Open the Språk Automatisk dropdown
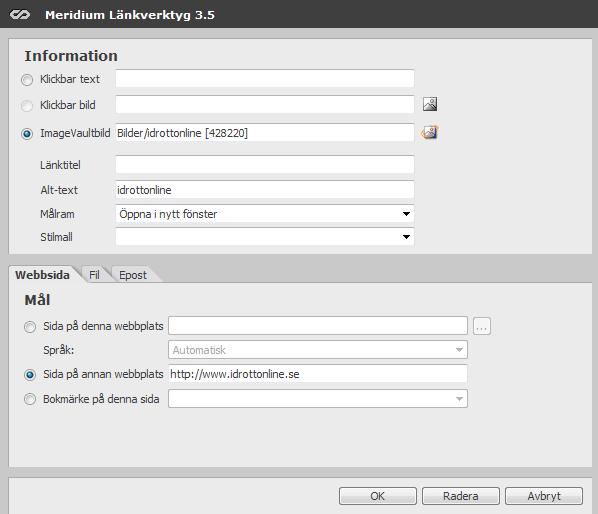 (x=318, y=350)
